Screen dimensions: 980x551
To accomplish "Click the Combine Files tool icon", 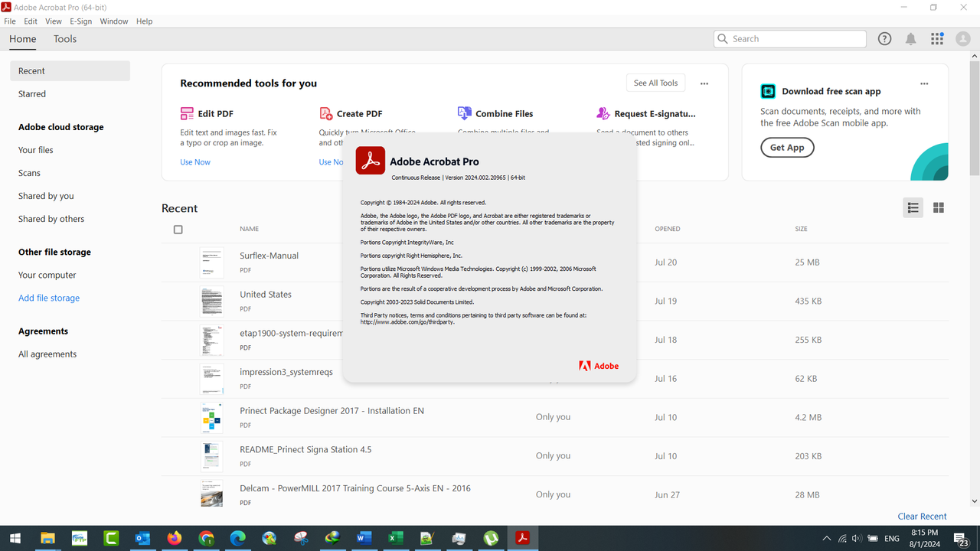I will coord(464,113).
